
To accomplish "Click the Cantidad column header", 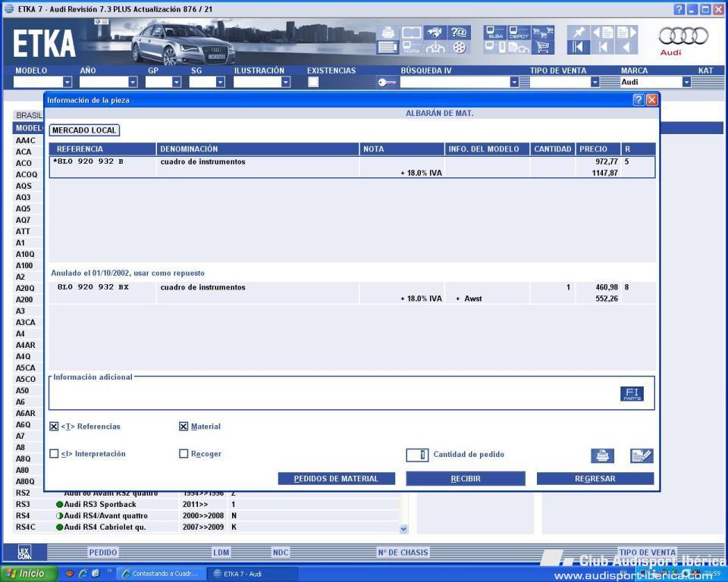I will [x=553, y=149].
